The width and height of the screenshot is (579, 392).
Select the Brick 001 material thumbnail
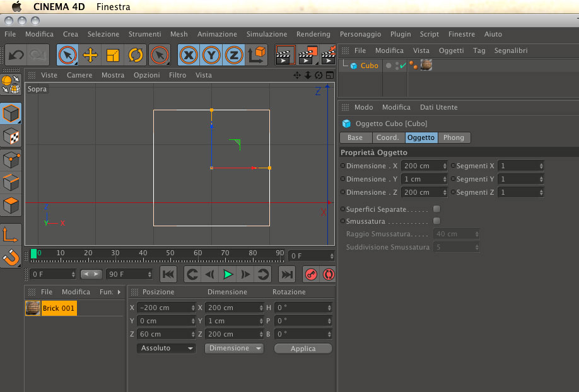pyautogui.click(x=33, y=308)
